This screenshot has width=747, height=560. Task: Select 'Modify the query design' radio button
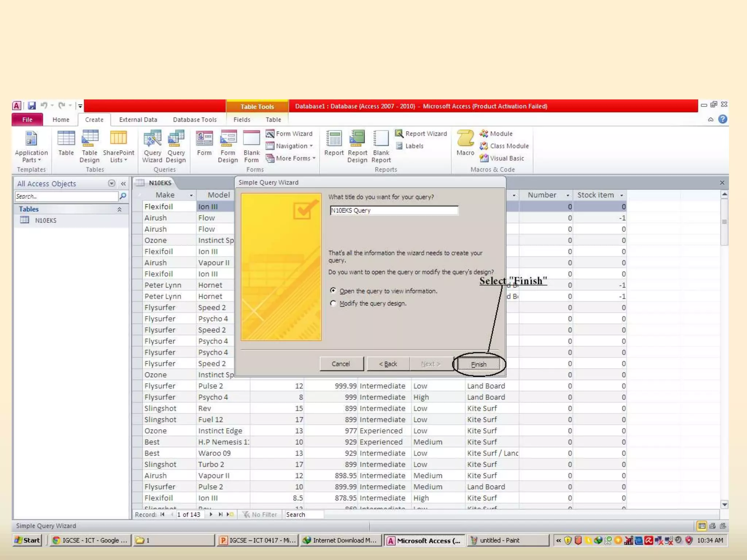pyautogui.click(x=333, y=303)
